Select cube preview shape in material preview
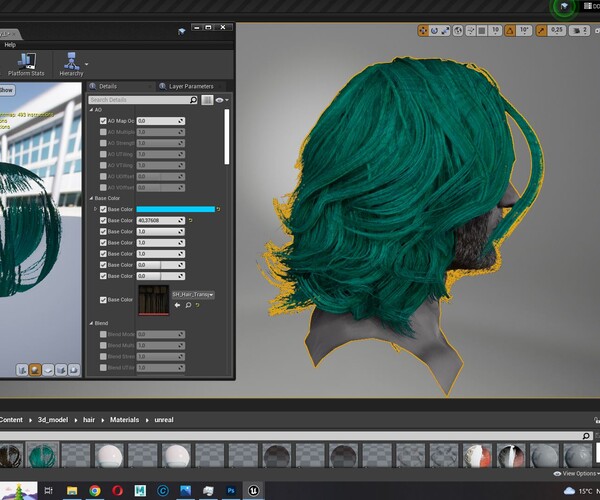Image resolution: width=600 pixels, height=500 pixels. click(x=61, y=370)
